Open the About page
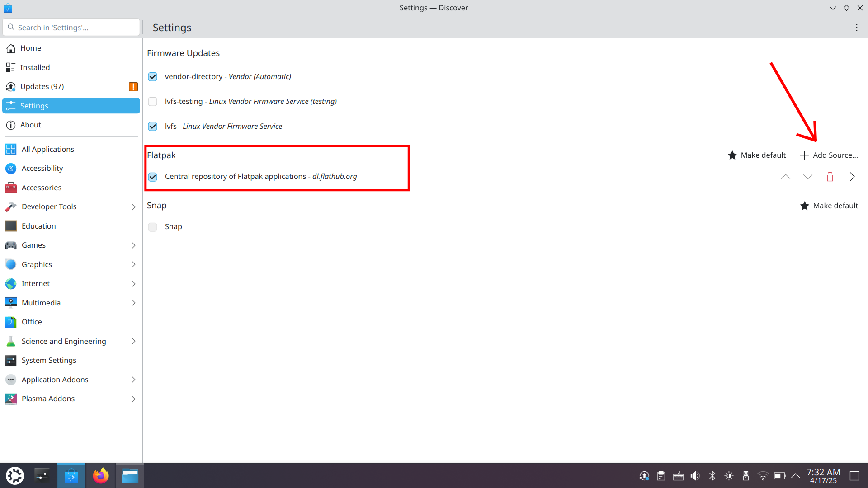 [x=71, y=125]
